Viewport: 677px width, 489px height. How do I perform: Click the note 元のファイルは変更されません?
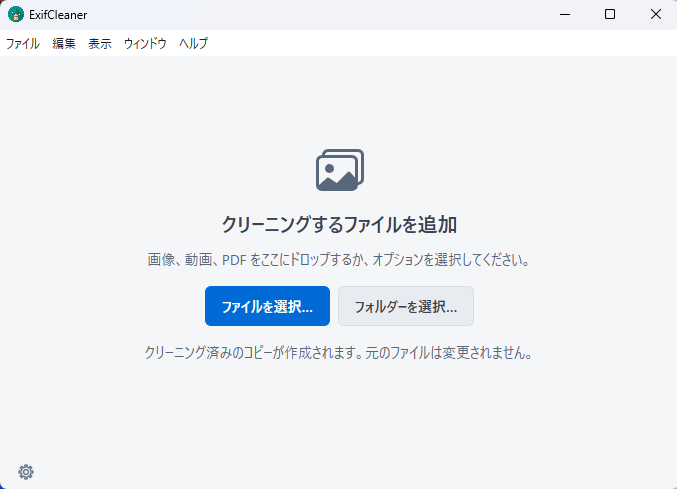coord(448,353)
